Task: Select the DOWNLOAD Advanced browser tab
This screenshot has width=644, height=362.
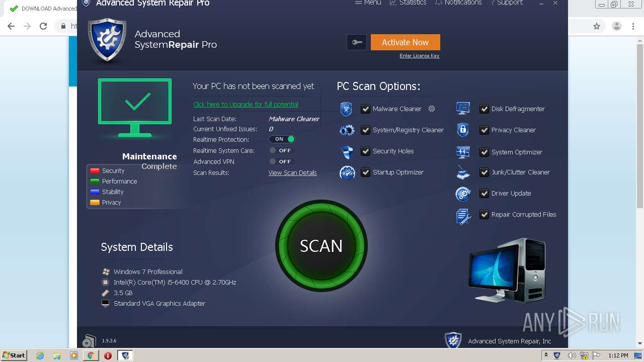Action: tap(43, 9)
